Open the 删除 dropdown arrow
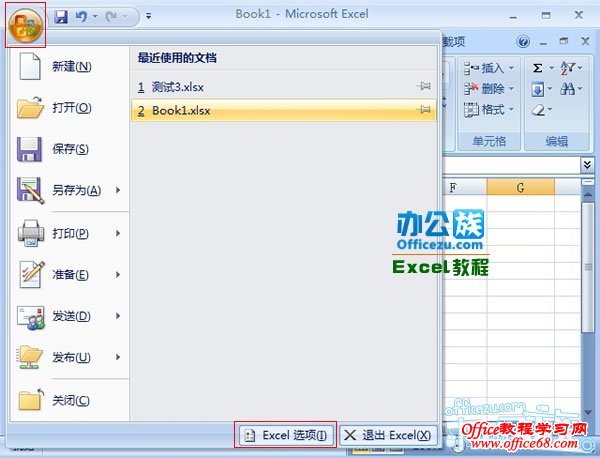Image resolution: width=600 pixels, height=458 pixels. pos(511,89)
